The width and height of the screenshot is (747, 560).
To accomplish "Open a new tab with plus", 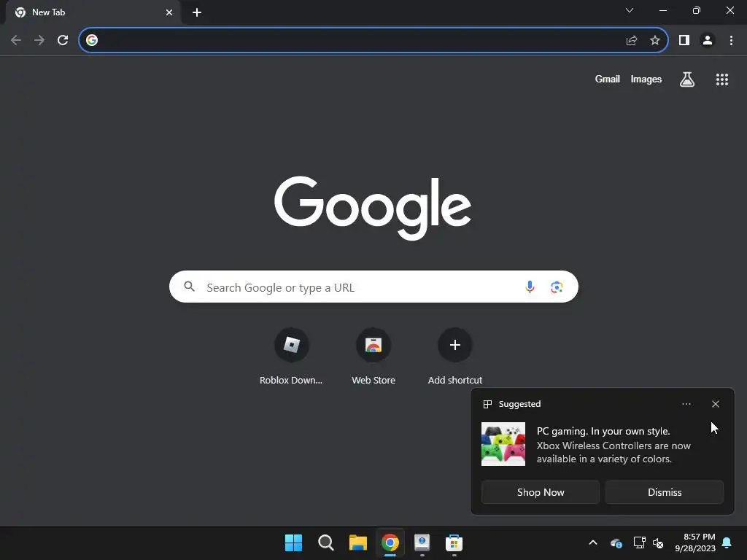I will tap(197, 12).
